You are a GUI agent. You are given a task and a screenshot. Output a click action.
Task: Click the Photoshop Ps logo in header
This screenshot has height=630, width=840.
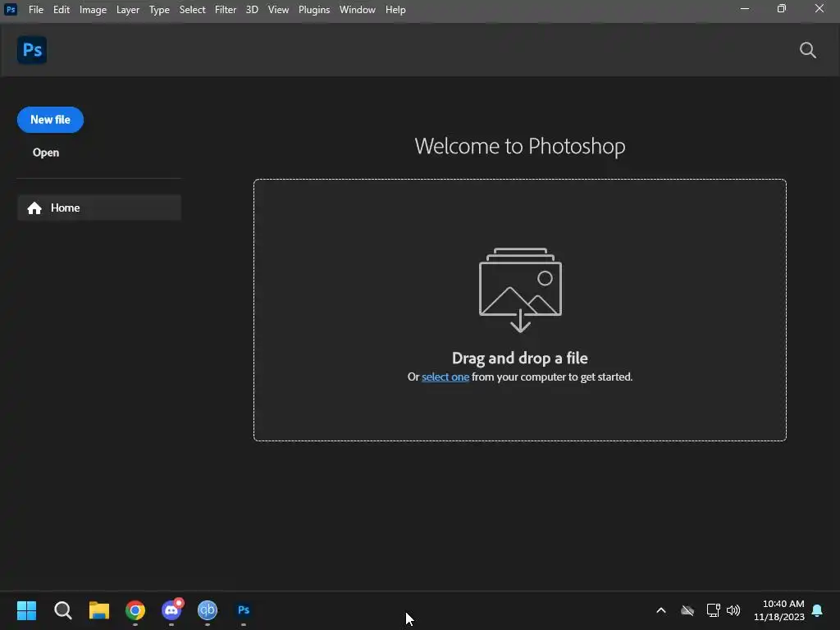[x=32, y=50]
